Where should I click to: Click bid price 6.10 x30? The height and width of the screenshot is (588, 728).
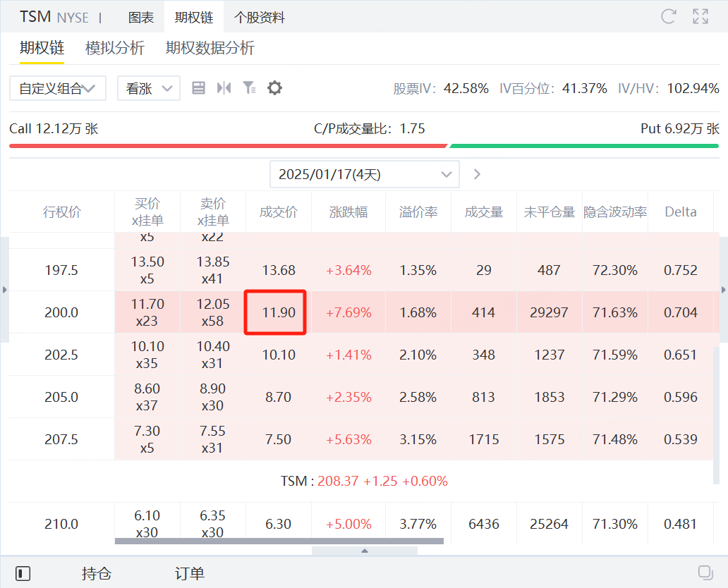pos(147,524)
